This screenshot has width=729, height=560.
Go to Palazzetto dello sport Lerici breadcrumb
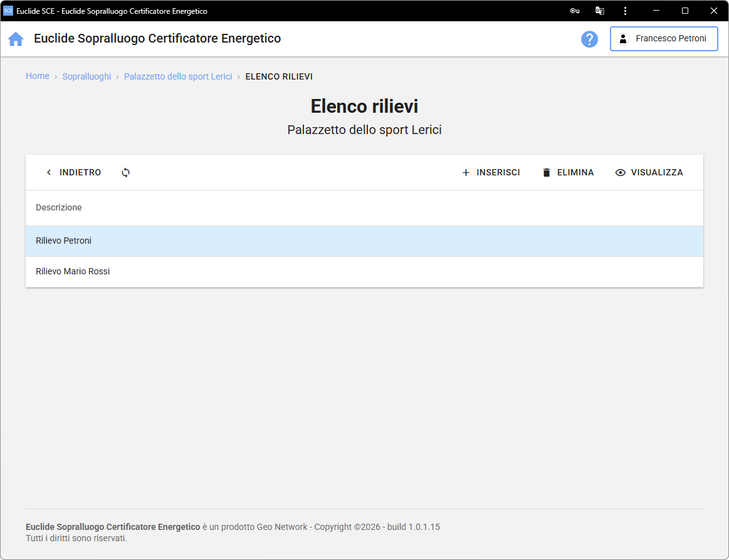[x=178, y=76]
